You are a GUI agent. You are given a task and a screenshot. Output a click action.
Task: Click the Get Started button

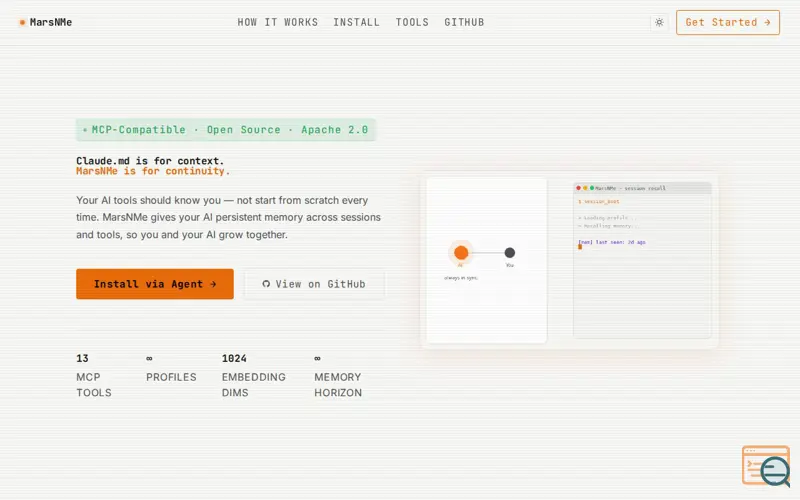(x=728, y=22)
